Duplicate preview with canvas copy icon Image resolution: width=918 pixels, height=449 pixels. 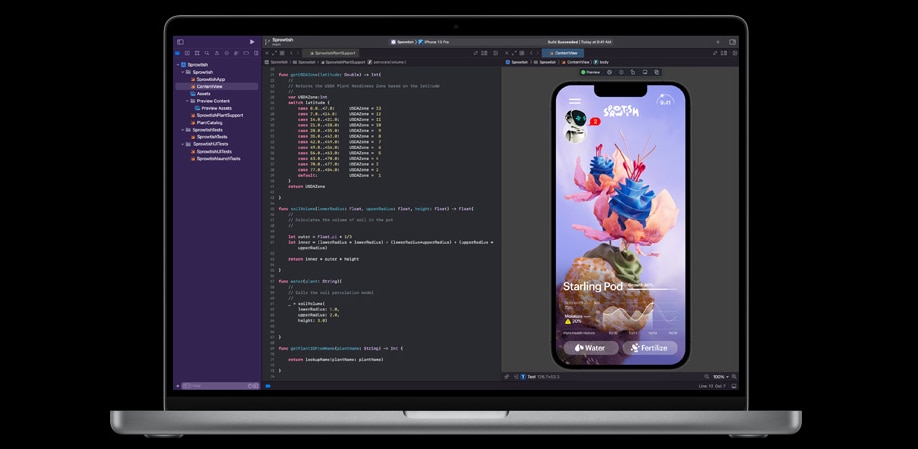tap(656, 72)
